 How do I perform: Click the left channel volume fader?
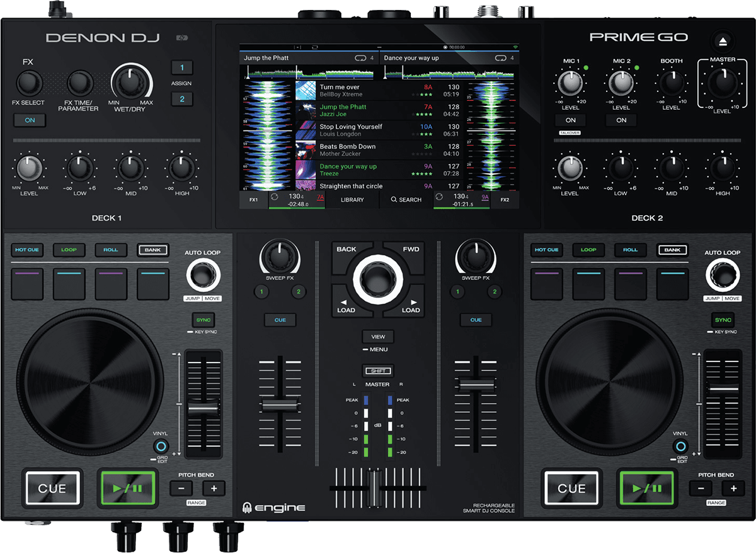click(x=280, y=405)
